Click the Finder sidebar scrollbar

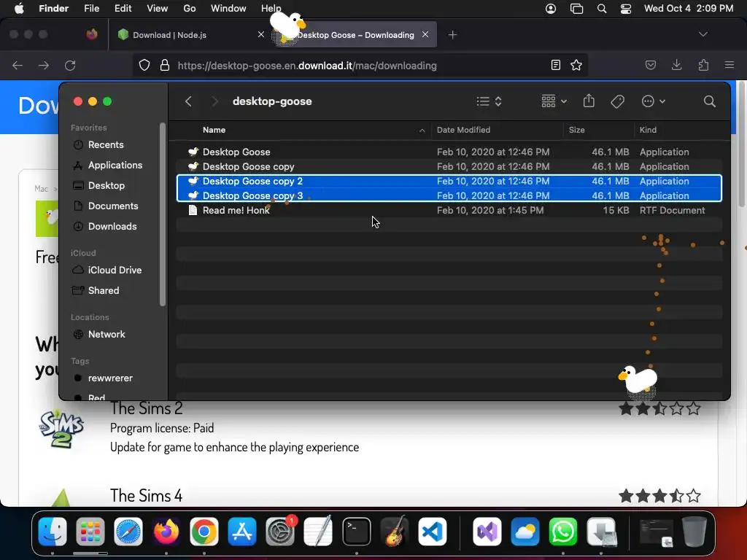coord(163,214)
